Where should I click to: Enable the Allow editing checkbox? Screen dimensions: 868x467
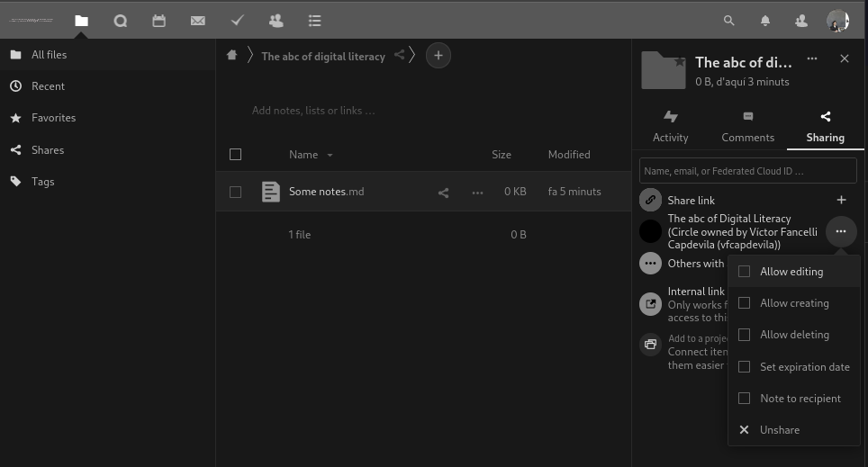[745, 272]
